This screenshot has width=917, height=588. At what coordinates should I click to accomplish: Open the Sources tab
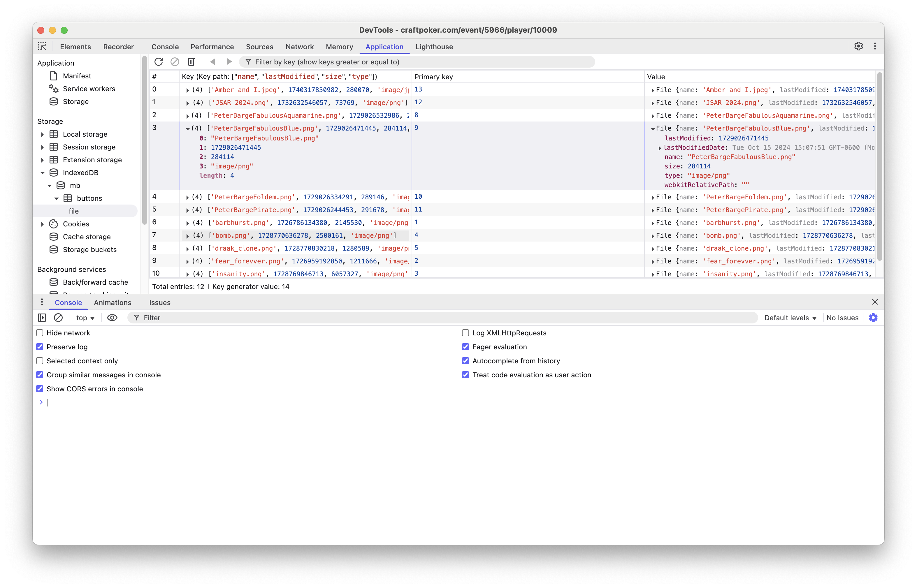(x=259, y=47)
